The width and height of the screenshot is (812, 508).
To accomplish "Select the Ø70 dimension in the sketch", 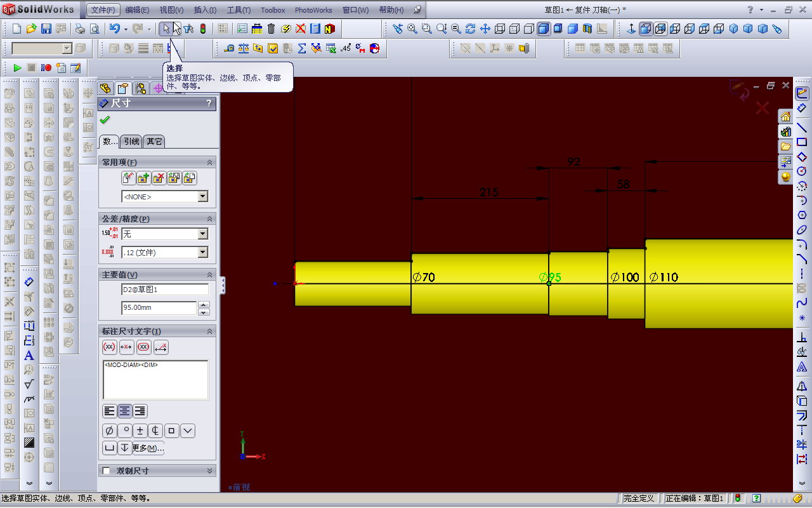I will click(424, 277).
